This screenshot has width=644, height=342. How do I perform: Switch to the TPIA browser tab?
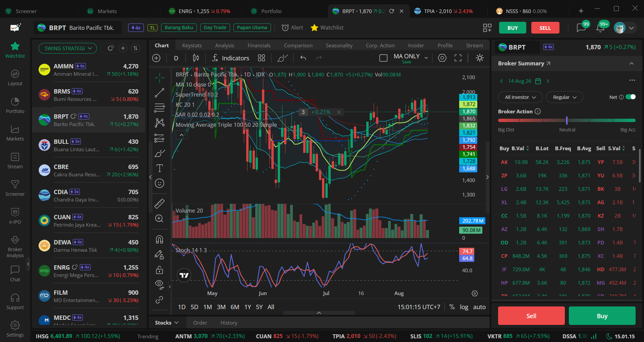click(448, 11)
